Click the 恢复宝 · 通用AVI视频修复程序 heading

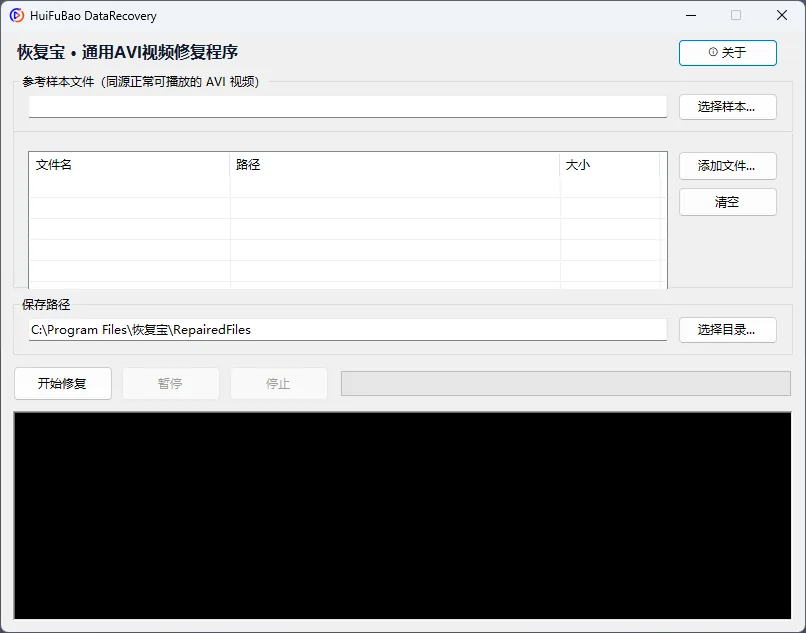(x=127, y=52)
